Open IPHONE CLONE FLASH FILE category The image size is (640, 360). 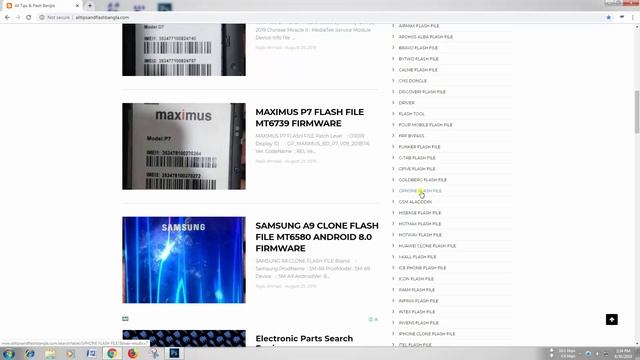pos(427,334)
